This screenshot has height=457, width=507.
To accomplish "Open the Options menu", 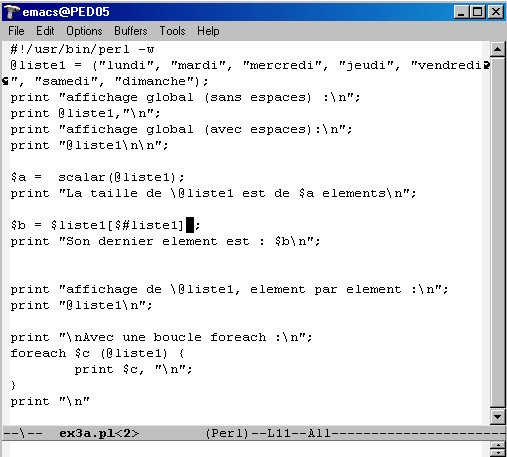I will (x=84, y=31).
